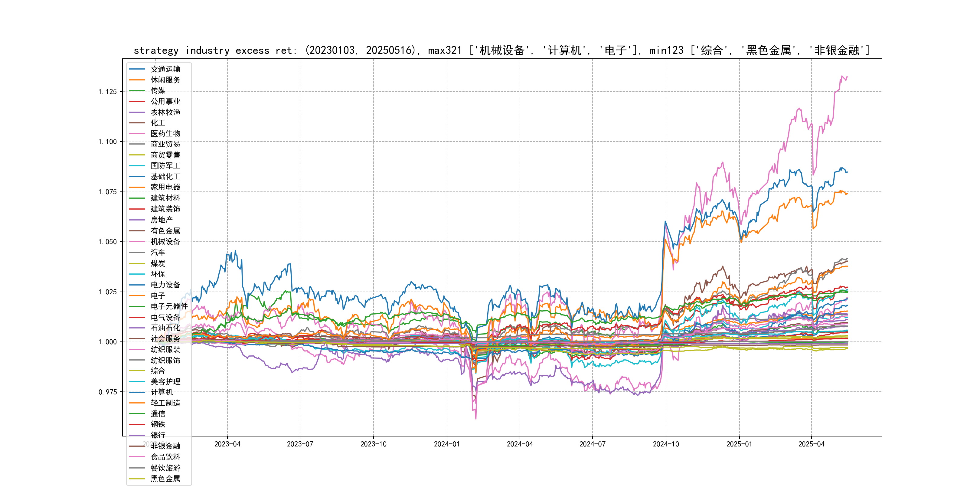Click the 2024-01 x-axis tick label

coord(447,444)
